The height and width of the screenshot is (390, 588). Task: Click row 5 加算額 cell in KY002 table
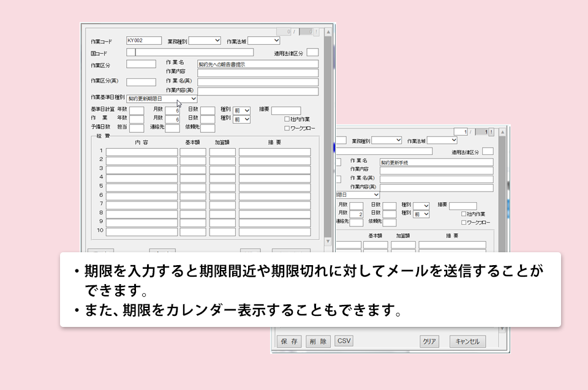(222, 187)
